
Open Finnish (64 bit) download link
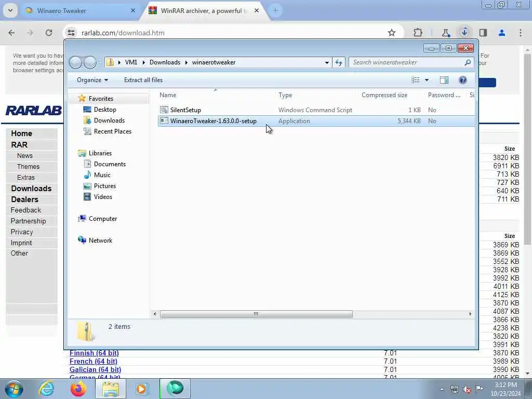pyautogui.click(x=94, y=353)
